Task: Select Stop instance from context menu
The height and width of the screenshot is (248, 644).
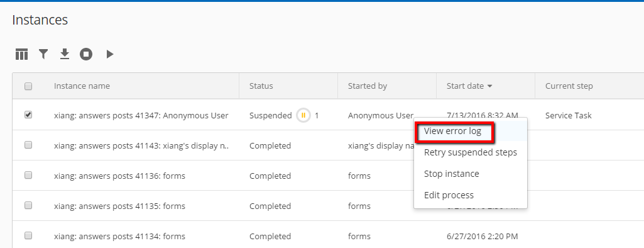Action: click(x=451, y=174)
